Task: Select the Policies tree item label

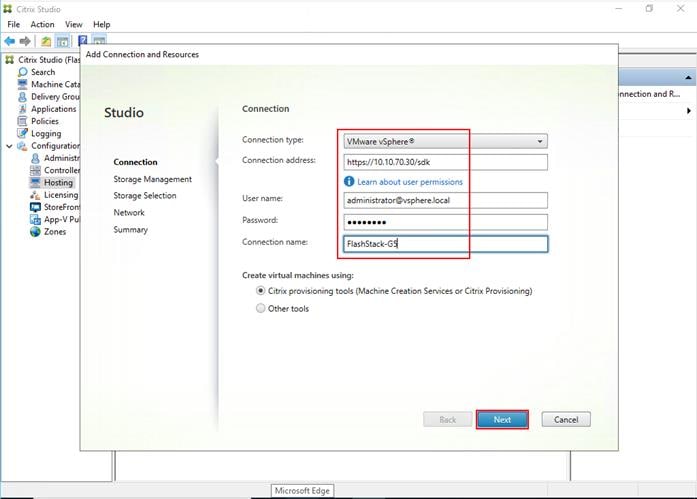Action: point(44,121)
